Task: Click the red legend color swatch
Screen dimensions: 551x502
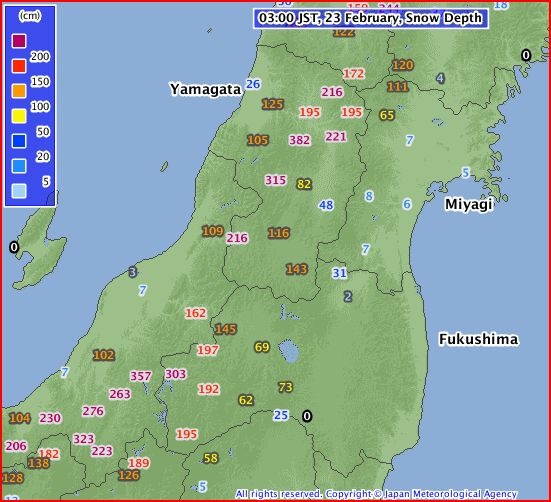Action: 19,66
